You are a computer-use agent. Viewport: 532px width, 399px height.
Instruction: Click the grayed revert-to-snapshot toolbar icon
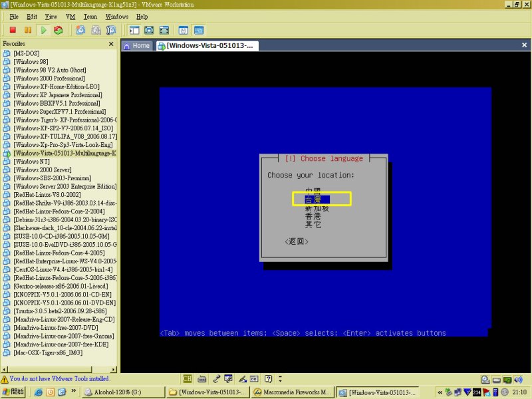96,30
